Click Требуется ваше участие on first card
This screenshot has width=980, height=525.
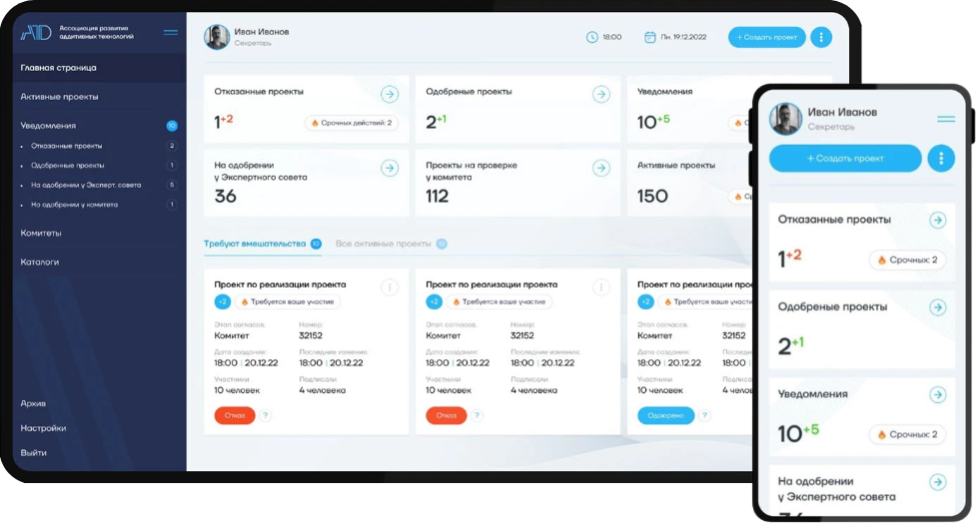[x=287, y=302]
